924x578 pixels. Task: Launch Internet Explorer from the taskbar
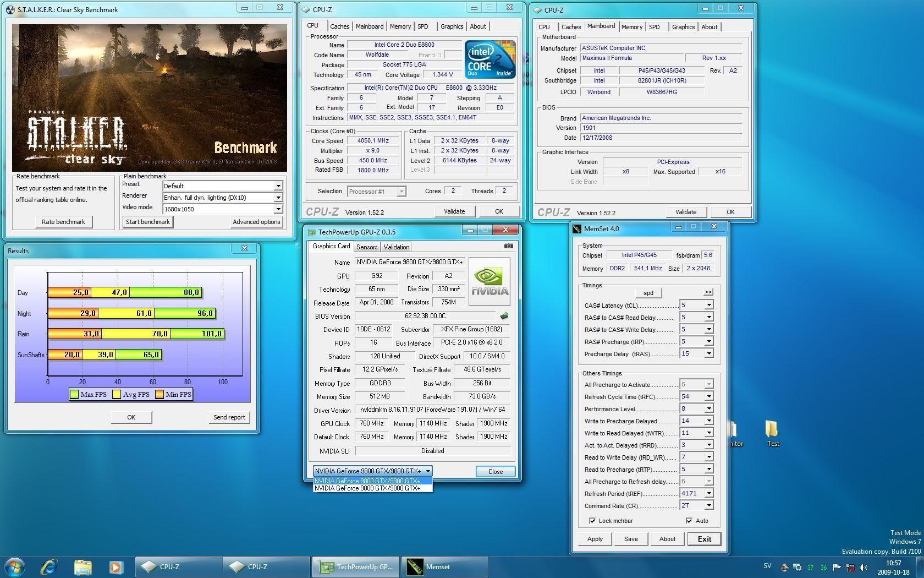coord(50,567)
